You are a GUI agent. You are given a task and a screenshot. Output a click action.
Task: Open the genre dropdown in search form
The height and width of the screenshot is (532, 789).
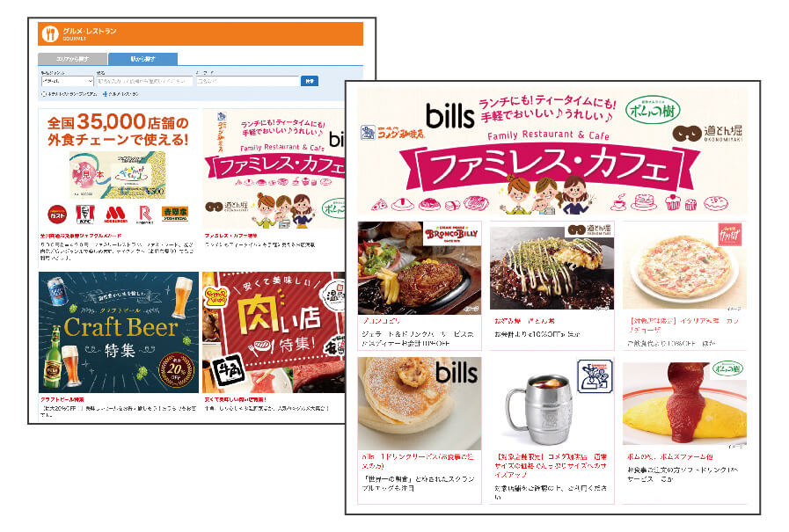(68, 81)
